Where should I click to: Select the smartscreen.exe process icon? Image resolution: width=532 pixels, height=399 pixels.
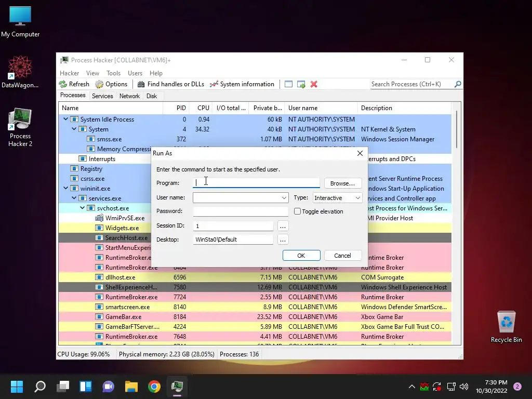tap(99, 307)
